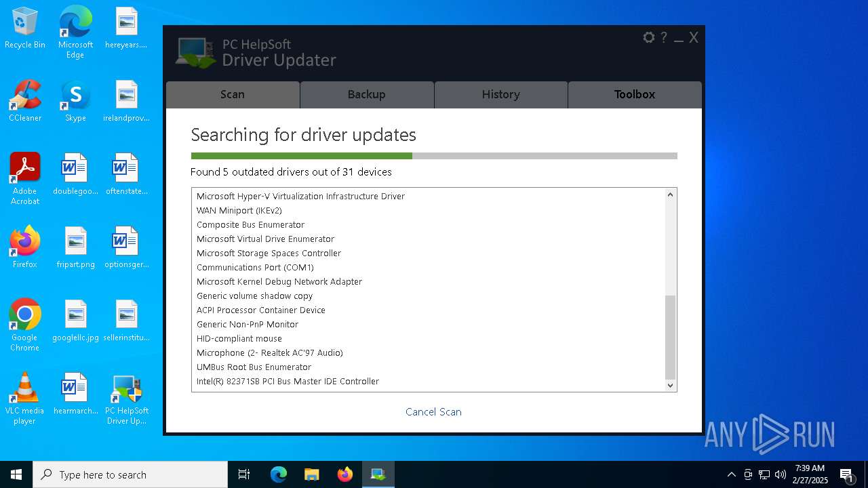Select the optionsger Word document icon
The width and height of the screenshot is (868, 488).
pyautogui.click(x=126, y=248)
